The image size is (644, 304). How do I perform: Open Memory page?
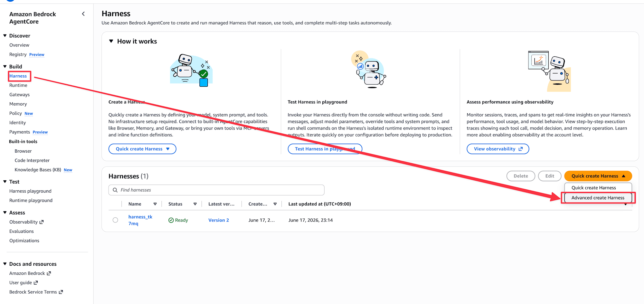18,104
